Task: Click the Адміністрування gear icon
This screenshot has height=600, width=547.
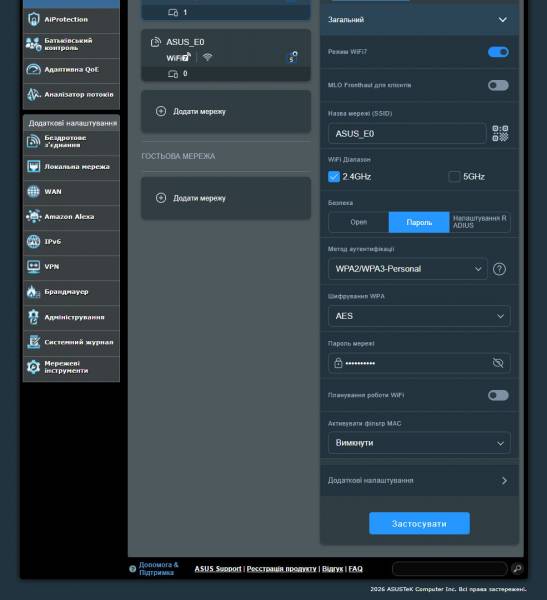Action: click(34, 317)
